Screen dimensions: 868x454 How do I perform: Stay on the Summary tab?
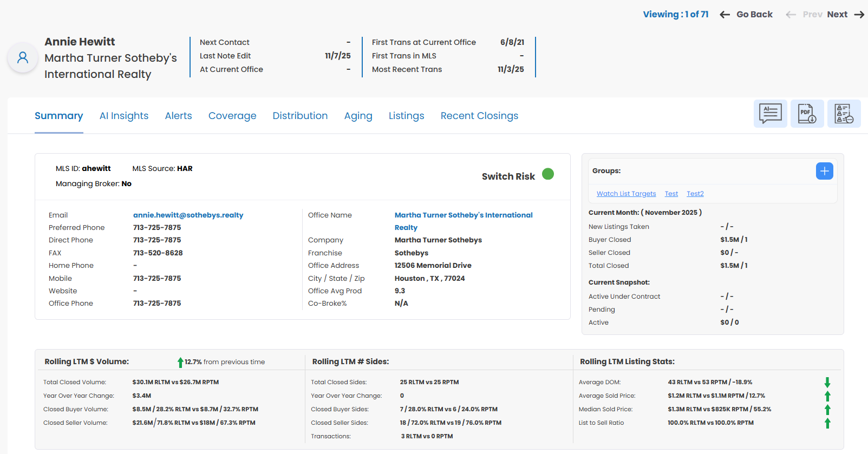click(59, 116)
